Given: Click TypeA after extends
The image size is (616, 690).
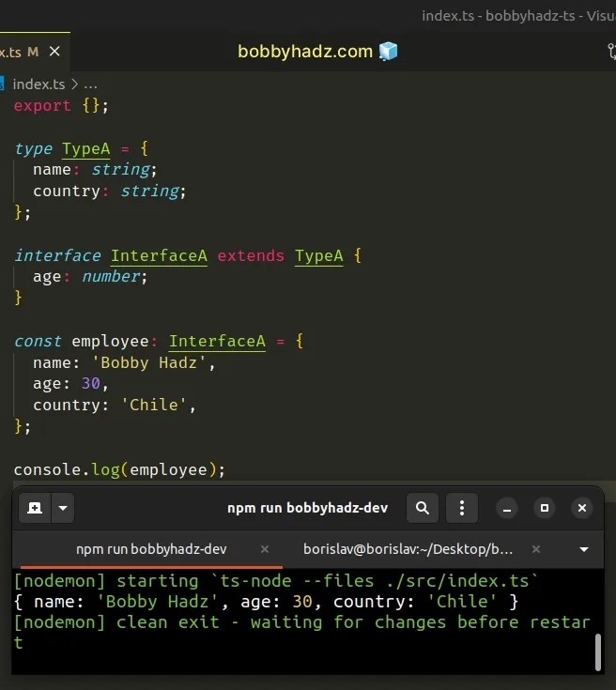Looking at the screenshot, I should click(x=318, y=255).
